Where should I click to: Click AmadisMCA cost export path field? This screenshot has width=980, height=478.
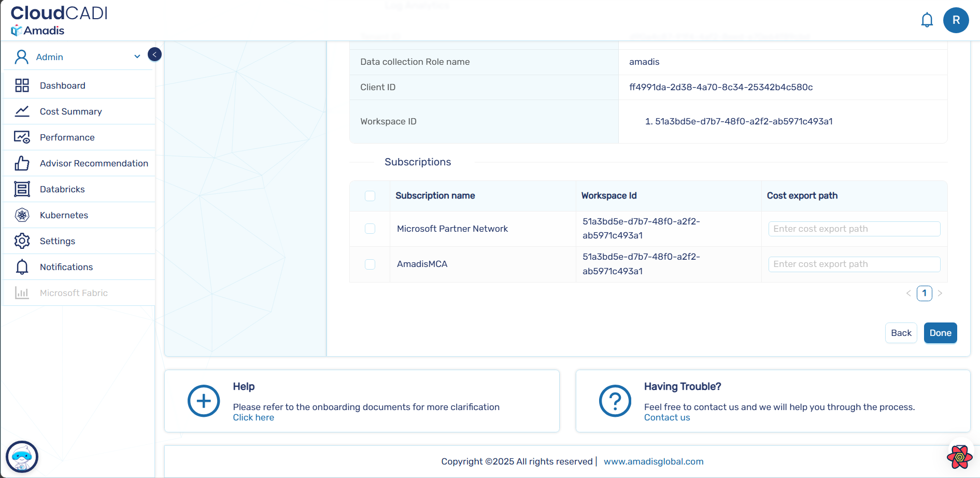pos(854,264)
